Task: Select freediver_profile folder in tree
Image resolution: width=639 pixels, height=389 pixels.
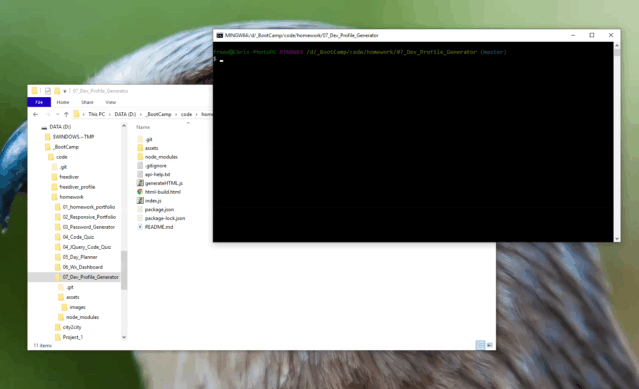Action: tap(77, 187)
